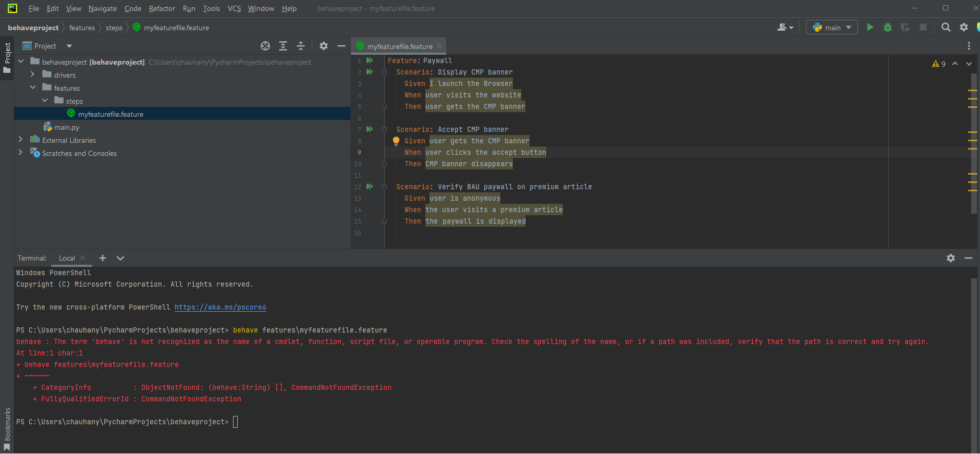Open the aka.ms/pscore6 link
The image size is (980, 454).
click(x=220, y=307)
